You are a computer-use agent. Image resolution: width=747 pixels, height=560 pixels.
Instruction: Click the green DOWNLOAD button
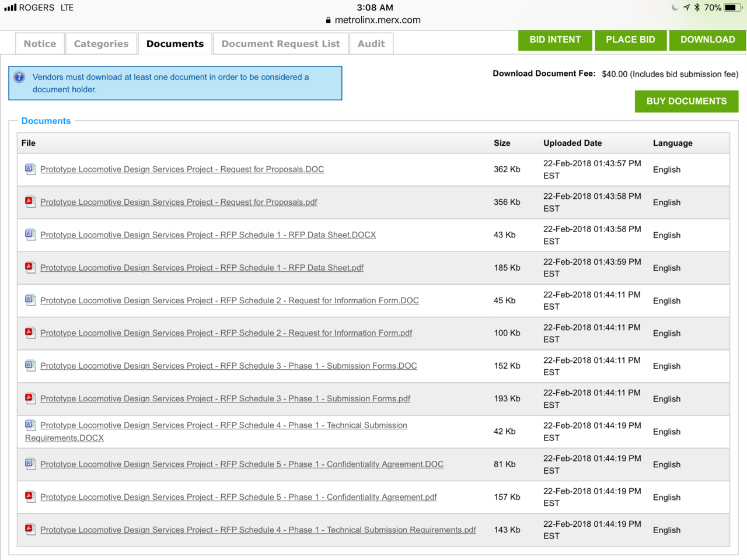pos(707,40)
